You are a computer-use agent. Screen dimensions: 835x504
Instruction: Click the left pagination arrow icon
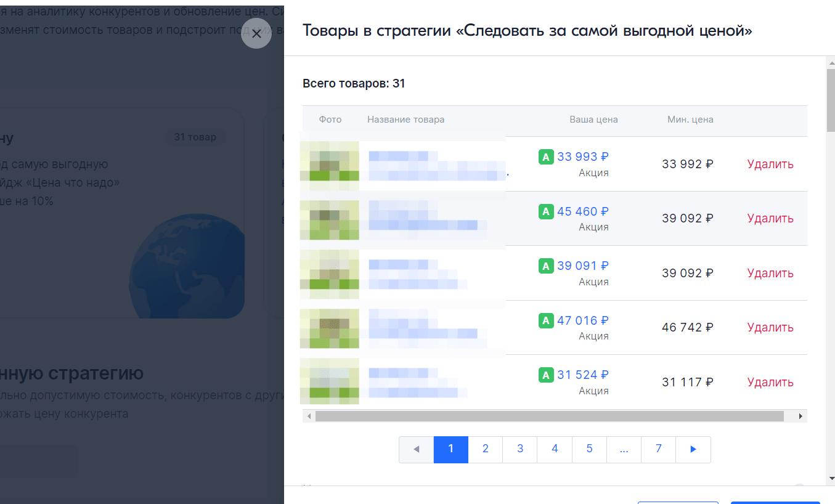[416, 449]
